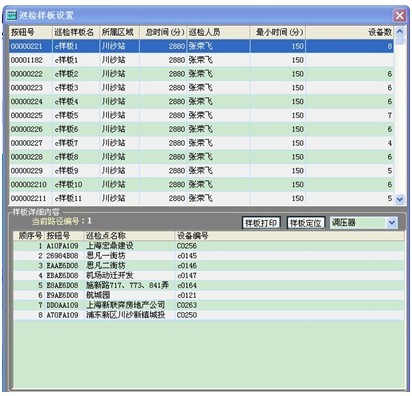Select checkpoint 航城园 row
This screenshot has height=396, width=412.
click(209, 295)
